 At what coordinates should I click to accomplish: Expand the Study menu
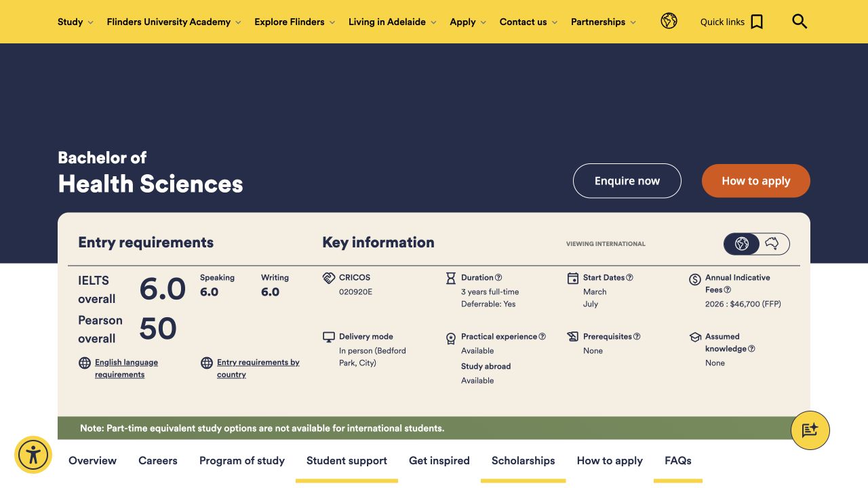(76, 22)
